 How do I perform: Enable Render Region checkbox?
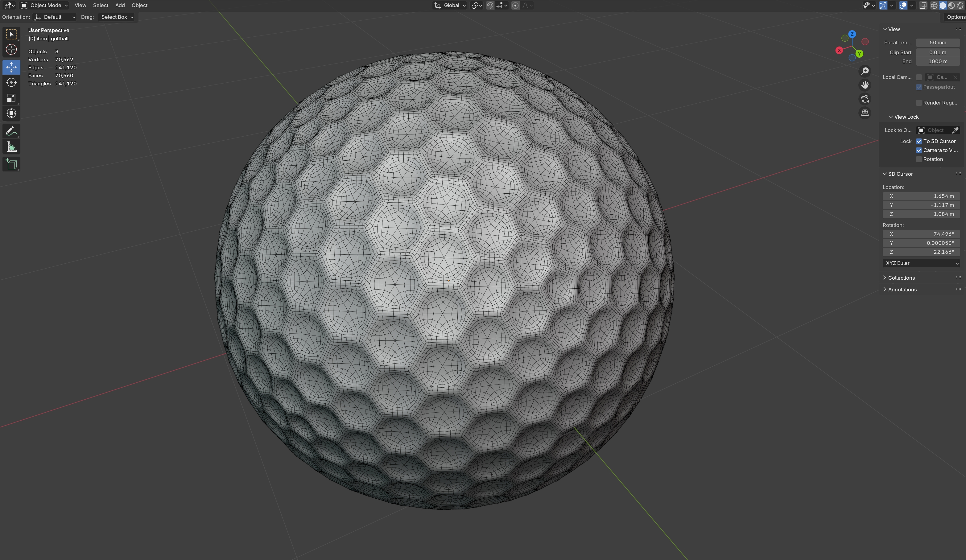pyautogui.click(x=919, y=103)
